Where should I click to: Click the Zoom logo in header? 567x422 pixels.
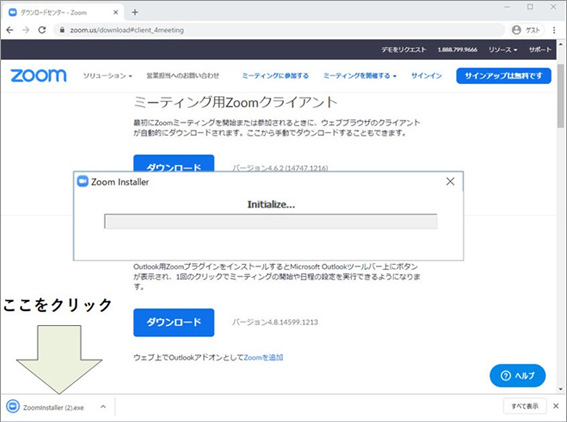click(38, 76)
